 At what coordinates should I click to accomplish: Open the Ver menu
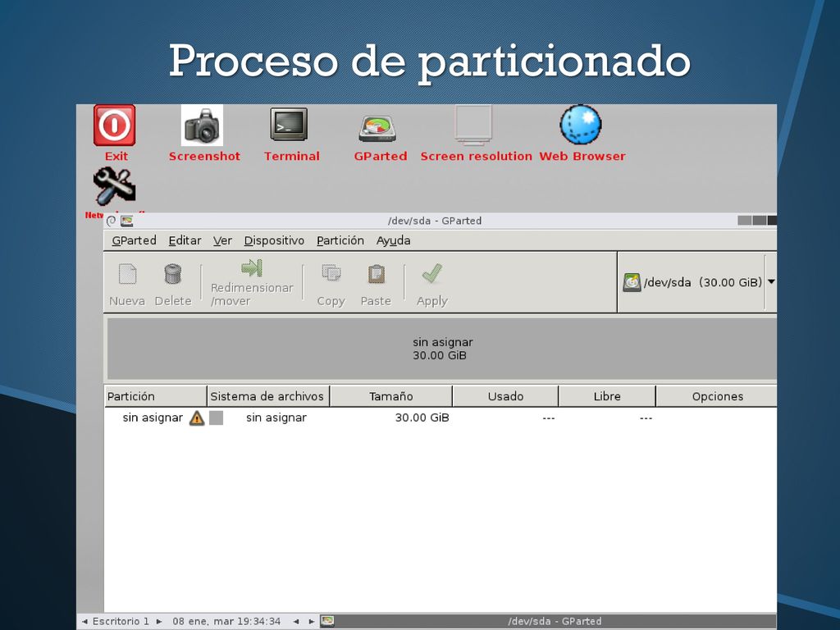coord(222,240)
